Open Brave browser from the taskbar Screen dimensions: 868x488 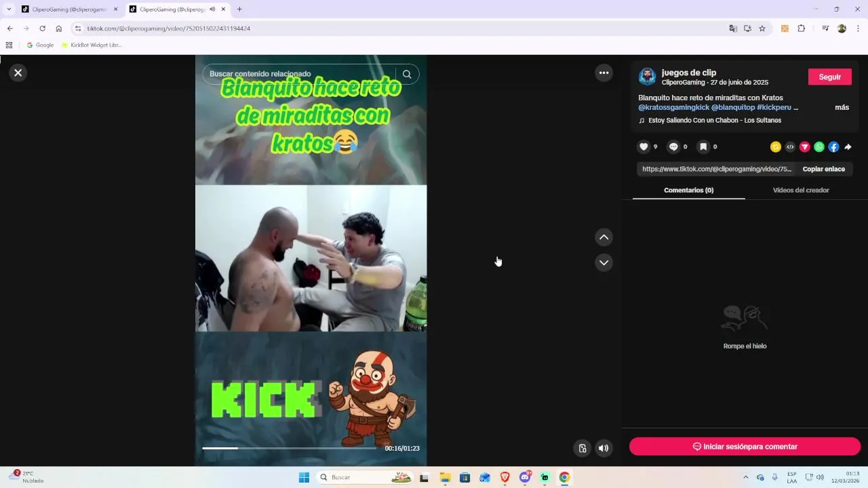point(505,477)
